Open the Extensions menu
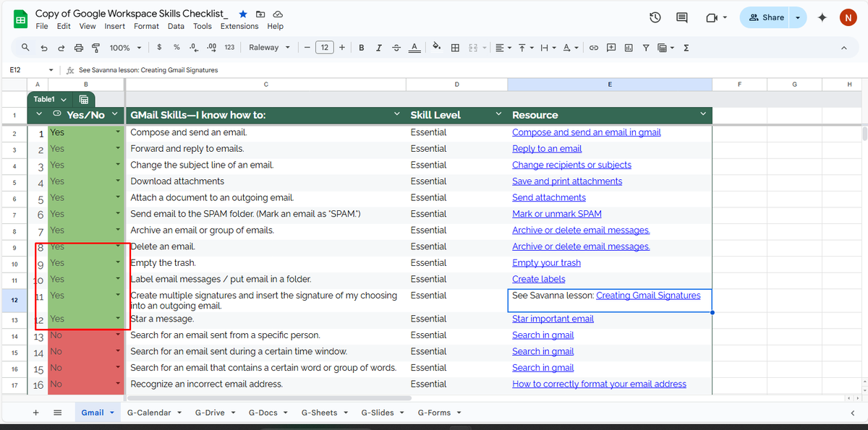Screen dimensions: 868x430 [239, 26]
